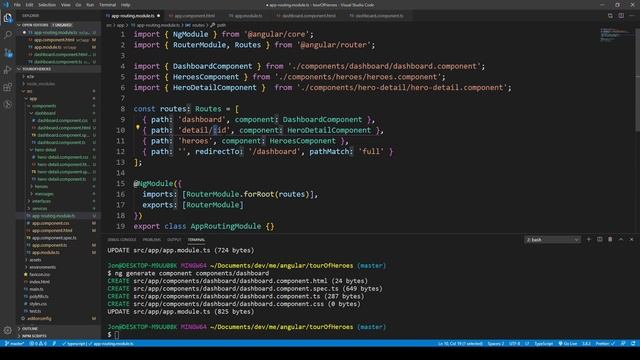Open the Edit menu
Image resolution: width=640 pixels, height=360 pixels.
[x=29, y=5]
